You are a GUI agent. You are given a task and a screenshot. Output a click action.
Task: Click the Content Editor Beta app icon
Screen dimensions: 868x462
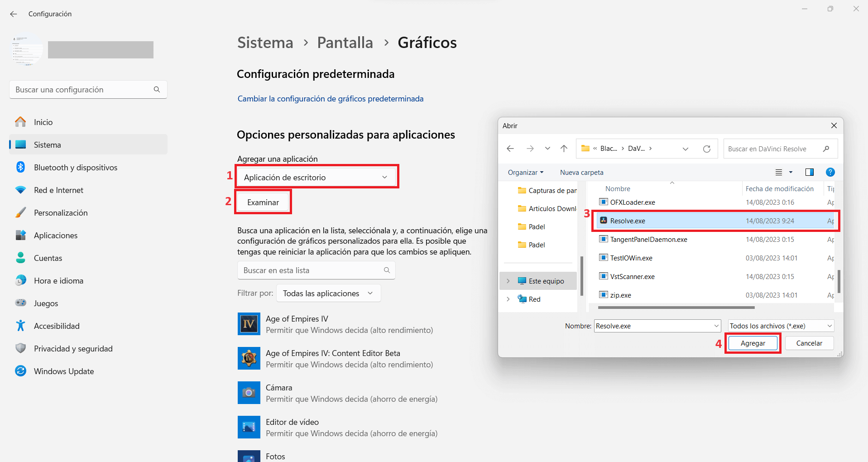click(x=249, y=358)
